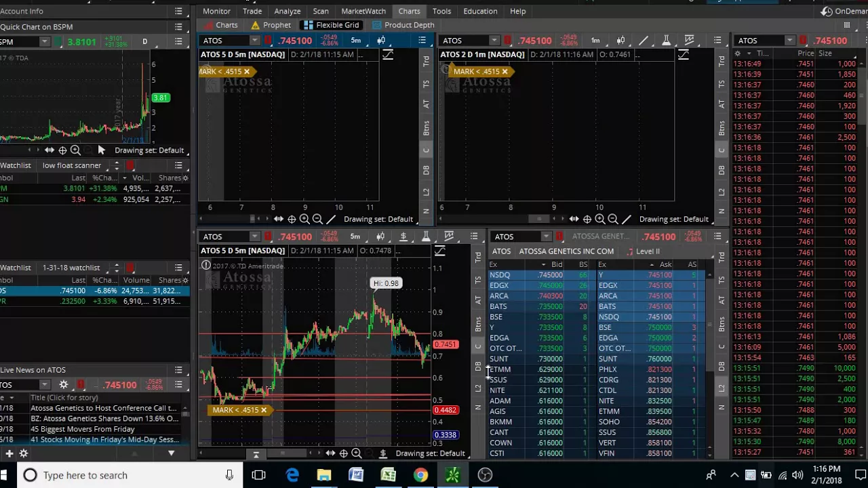Click bottom chart scale lock icon near footer

click(256, 454)
